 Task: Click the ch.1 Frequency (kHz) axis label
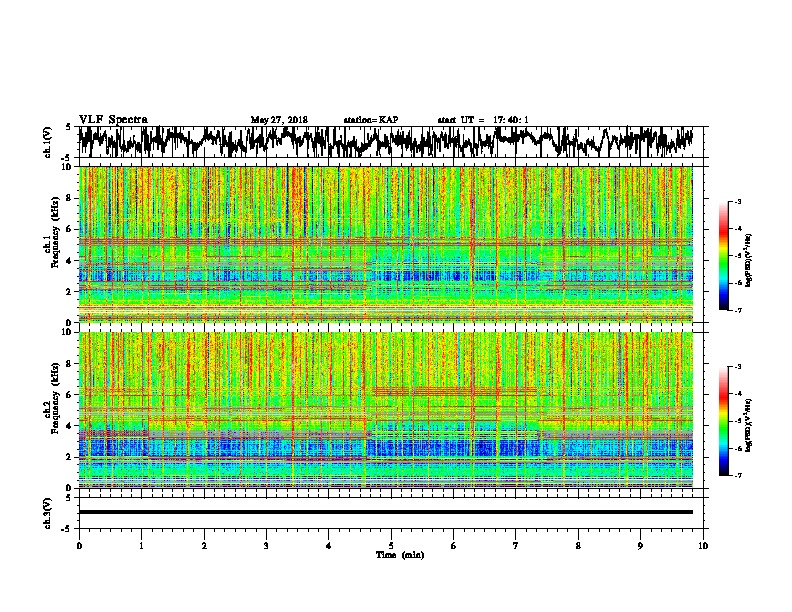(51, 233)
